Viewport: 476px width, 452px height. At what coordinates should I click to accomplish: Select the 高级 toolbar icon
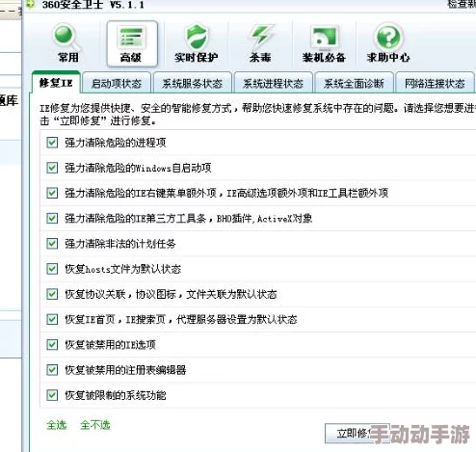(132, 44)
